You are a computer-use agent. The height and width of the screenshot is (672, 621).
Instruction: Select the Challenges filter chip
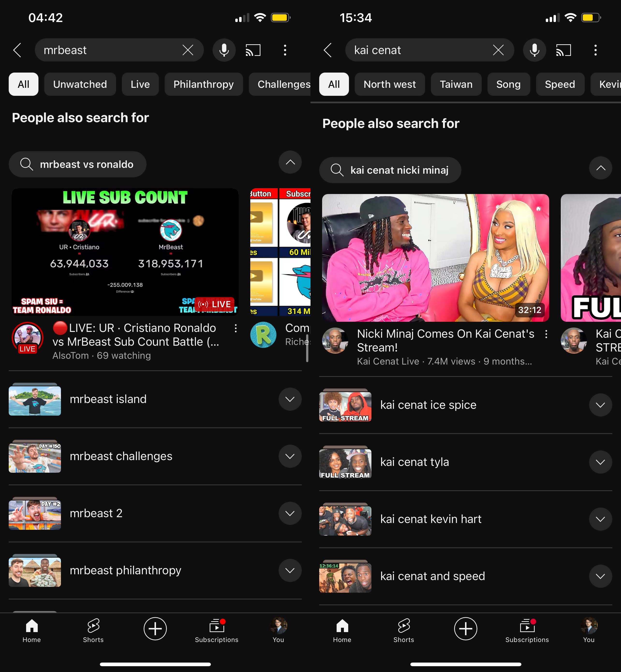[x=280, y=84]
